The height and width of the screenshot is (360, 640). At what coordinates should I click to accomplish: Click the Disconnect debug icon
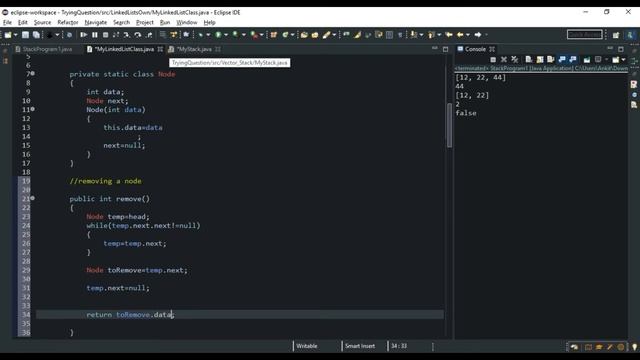click(116, 35)
